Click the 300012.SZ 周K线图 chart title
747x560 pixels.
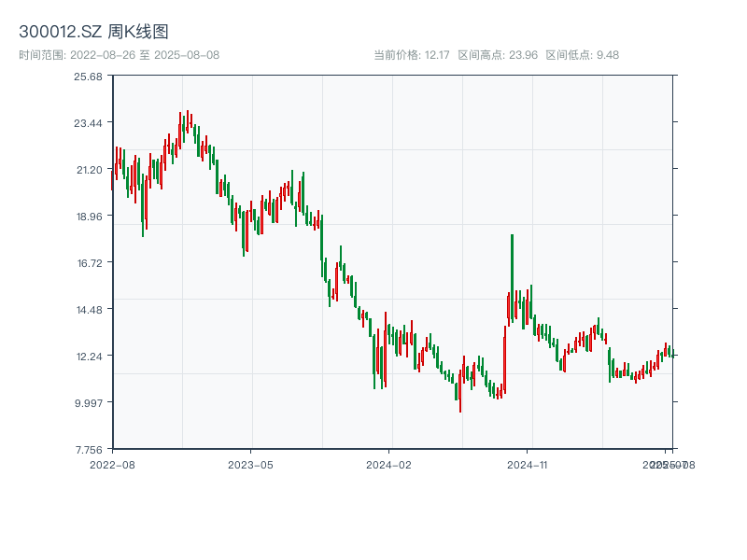(x=93, y=33)
